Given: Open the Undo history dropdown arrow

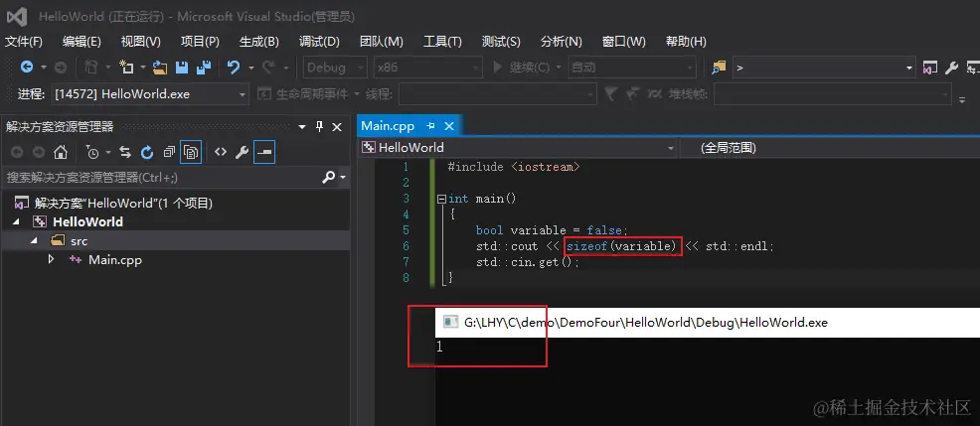Looking at the screenshot, I should pos(251,68).
